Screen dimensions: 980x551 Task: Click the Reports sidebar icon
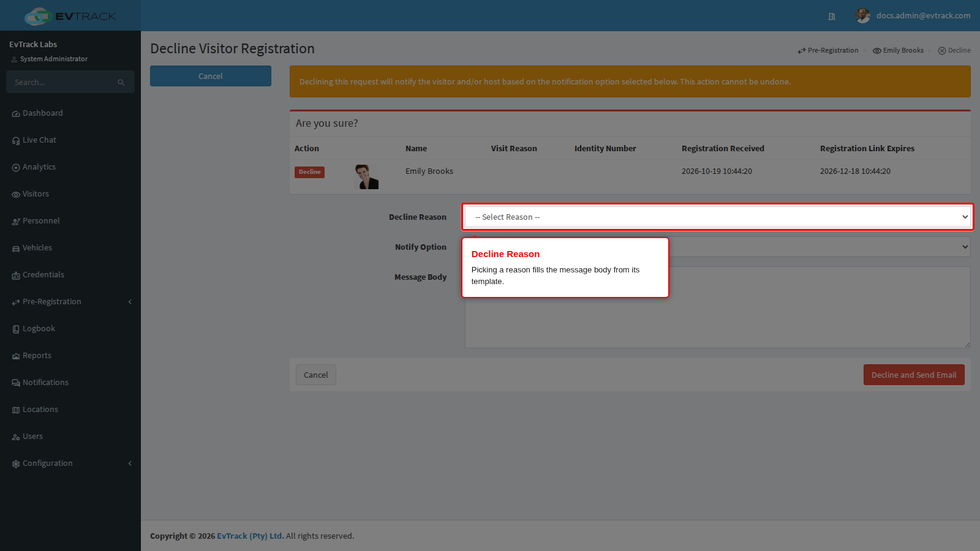tap(16, 356)
